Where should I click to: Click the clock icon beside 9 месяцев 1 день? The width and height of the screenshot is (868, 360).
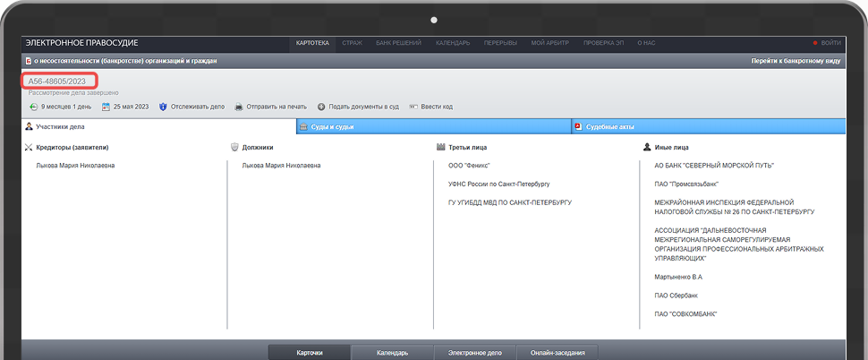[33, 107]
